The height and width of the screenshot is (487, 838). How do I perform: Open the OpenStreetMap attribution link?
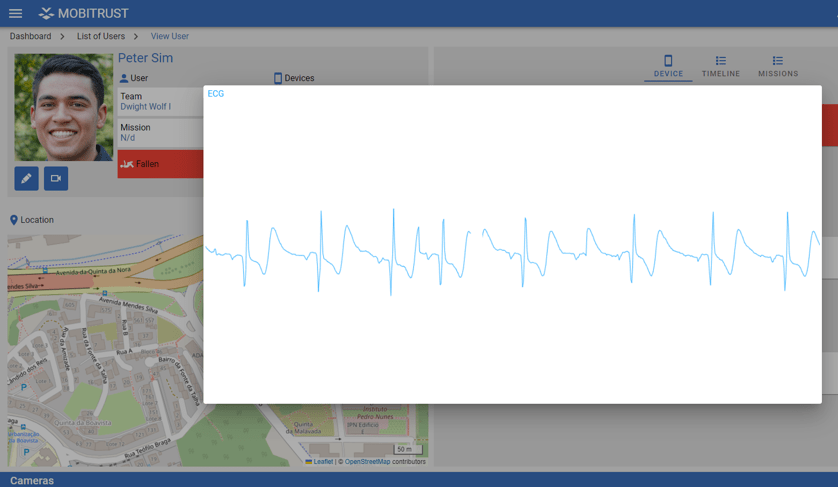coord(367,462)
